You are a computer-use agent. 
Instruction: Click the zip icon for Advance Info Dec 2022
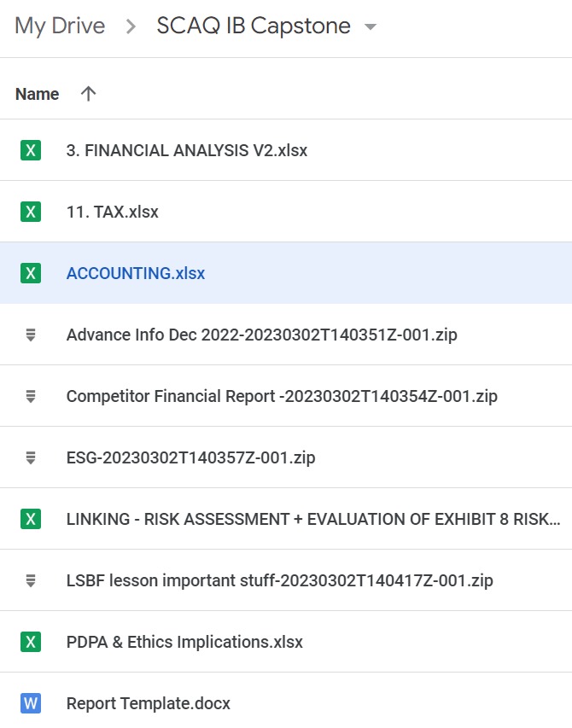tap(31, 335)
